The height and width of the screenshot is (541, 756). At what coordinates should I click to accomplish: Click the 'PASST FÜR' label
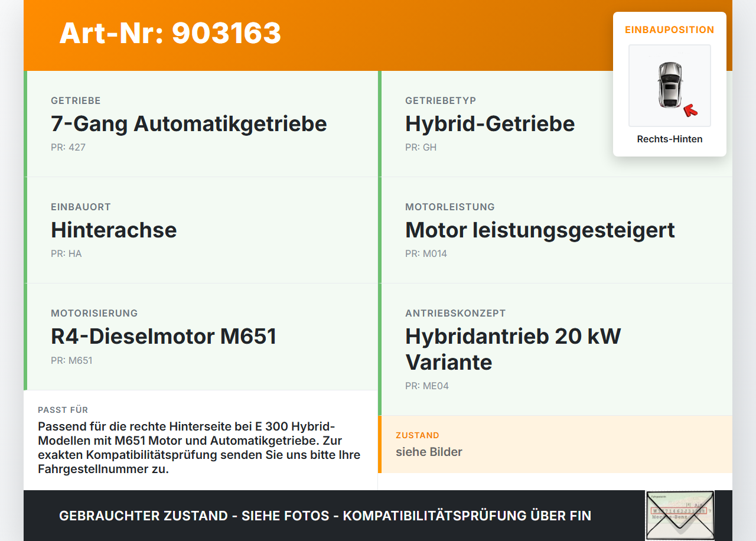tap(63, 410)
